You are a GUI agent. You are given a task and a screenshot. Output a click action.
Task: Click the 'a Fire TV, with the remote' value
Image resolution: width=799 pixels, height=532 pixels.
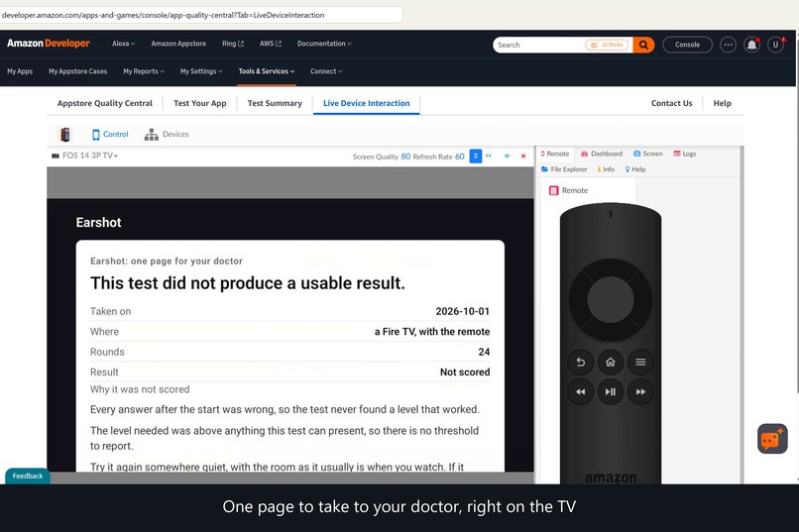[x=432, y=332]
